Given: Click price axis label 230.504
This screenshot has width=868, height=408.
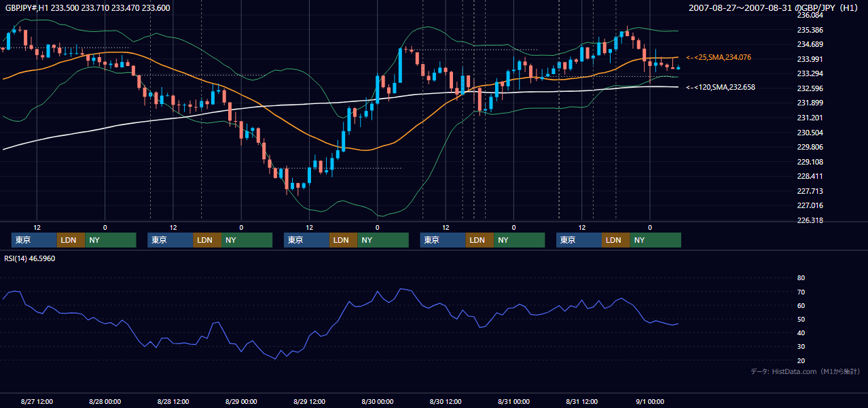Looking at the screenshot, I should pyautogui.click(x=810, y=133).
